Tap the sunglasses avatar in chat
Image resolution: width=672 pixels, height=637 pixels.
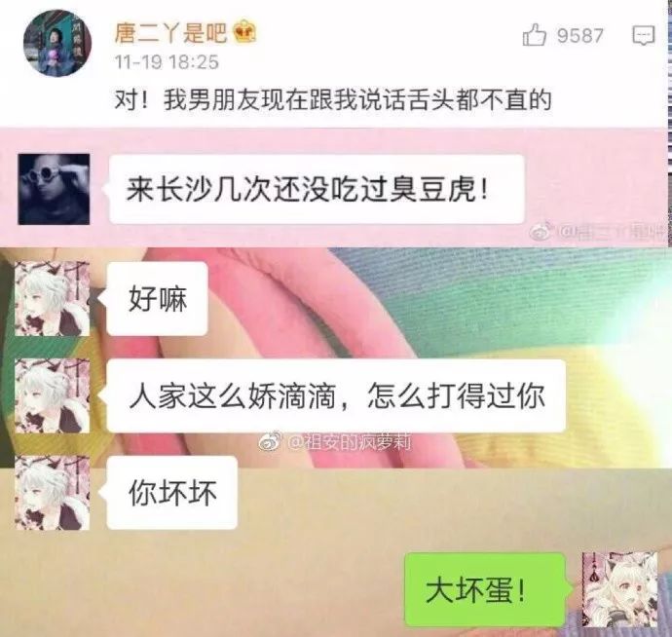(54, 189)
